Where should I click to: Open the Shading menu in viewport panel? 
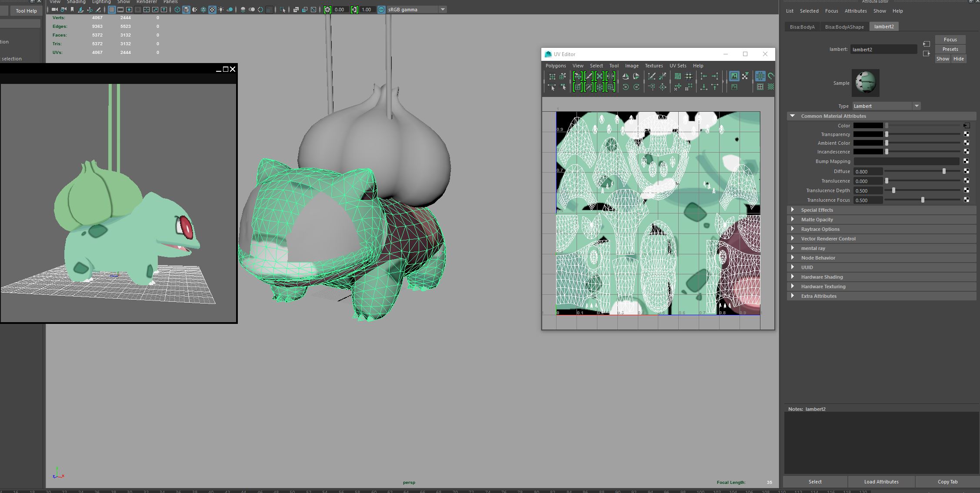point(76,2)
